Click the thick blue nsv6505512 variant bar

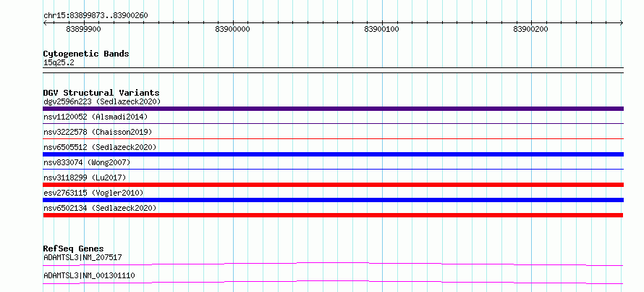click(333, 154)
